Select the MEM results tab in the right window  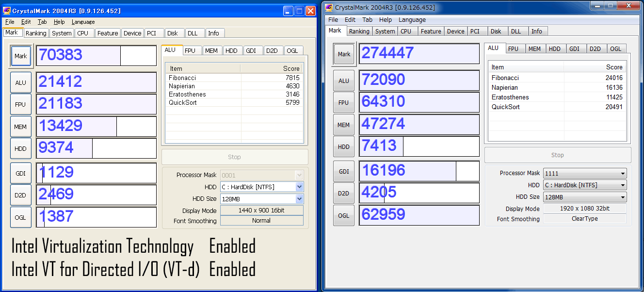click(x=534, y=49)
